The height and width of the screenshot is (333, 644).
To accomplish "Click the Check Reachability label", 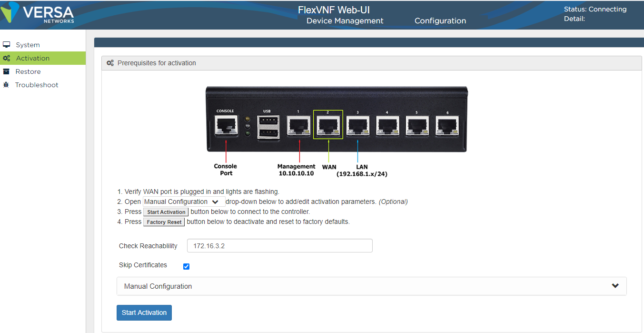I will click(148, 246).
